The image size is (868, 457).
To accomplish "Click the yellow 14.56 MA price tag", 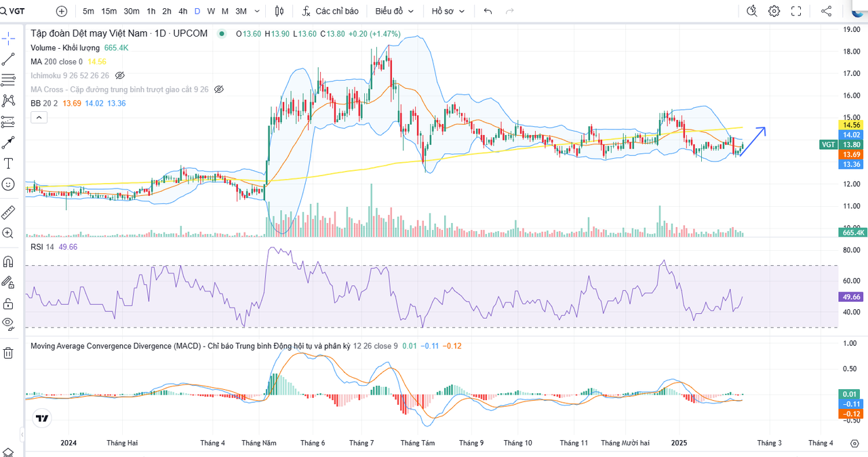I will 852,125.
